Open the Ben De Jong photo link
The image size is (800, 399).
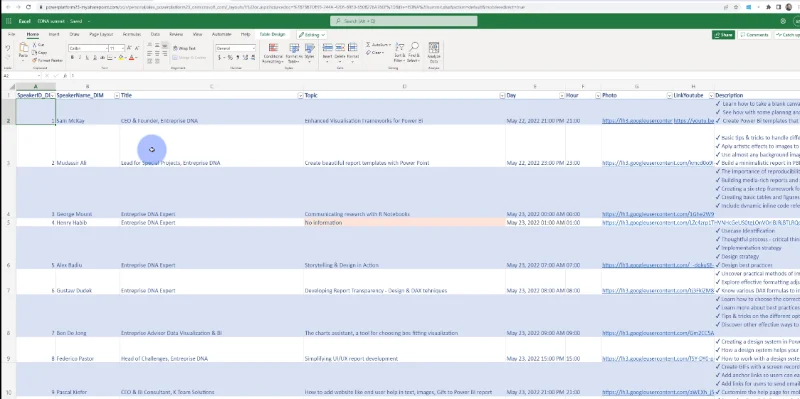pyautogui.click(x=658, y=333)
